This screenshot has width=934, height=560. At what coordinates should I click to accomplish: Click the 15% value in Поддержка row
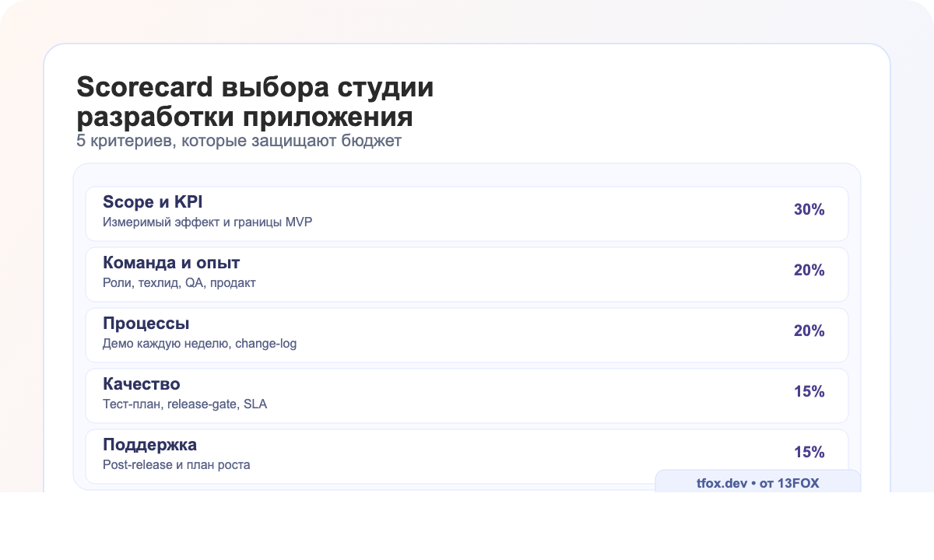pos(809,452)
